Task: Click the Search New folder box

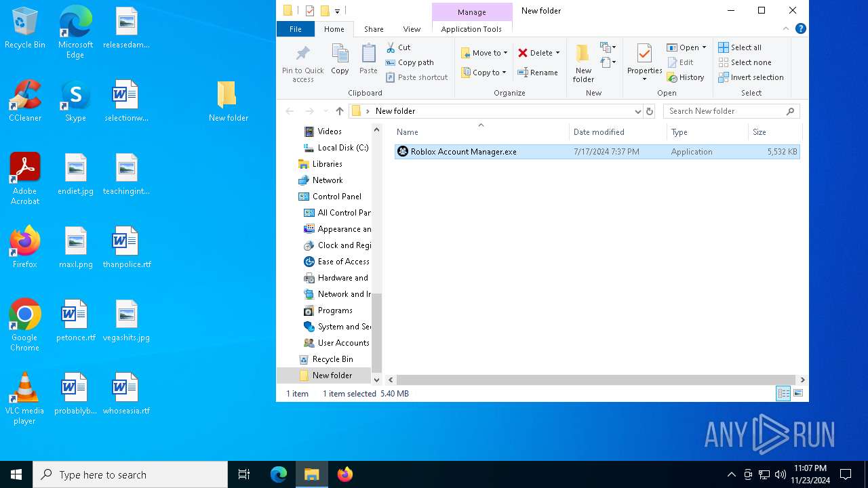Action: tap(731, 111)
